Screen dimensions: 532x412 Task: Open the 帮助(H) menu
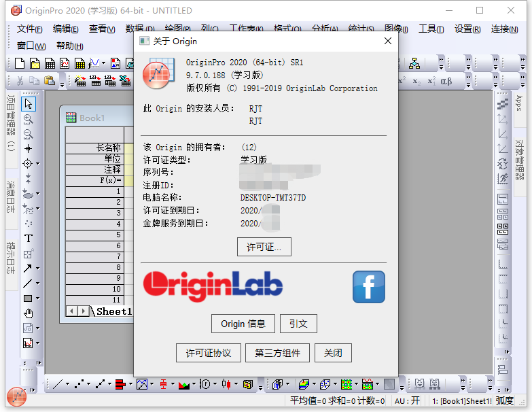pyautogui.click(x=69, y=46)
